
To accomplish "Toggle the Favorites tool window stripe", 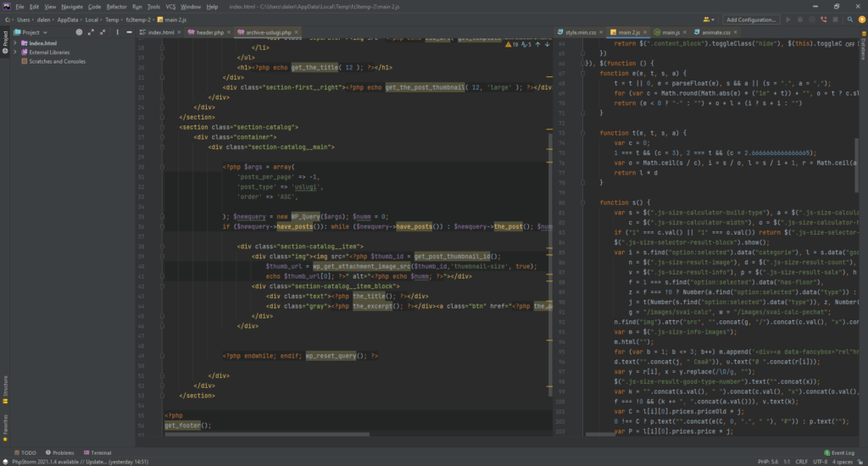I will coord(4,424).
